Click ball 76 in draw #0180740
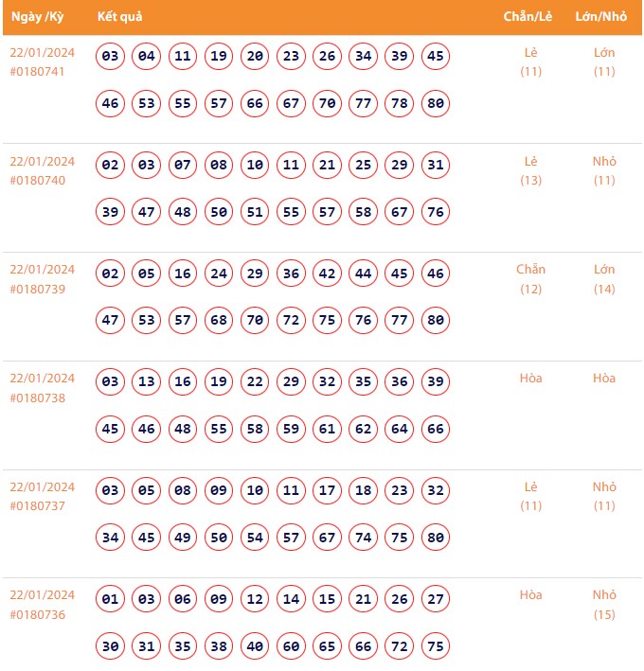Viewport: 644px width, 671px height. [436, 212]
